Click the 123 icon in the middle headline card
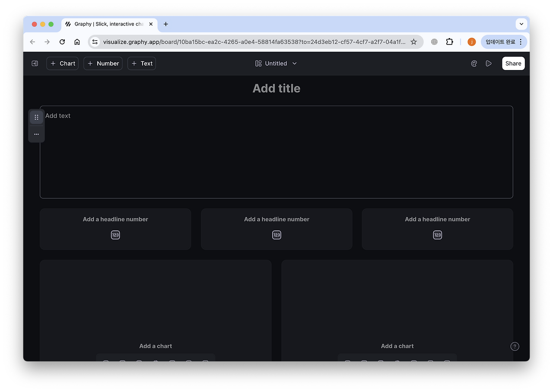Screen dimensions: 553x392 click(276, 235)
